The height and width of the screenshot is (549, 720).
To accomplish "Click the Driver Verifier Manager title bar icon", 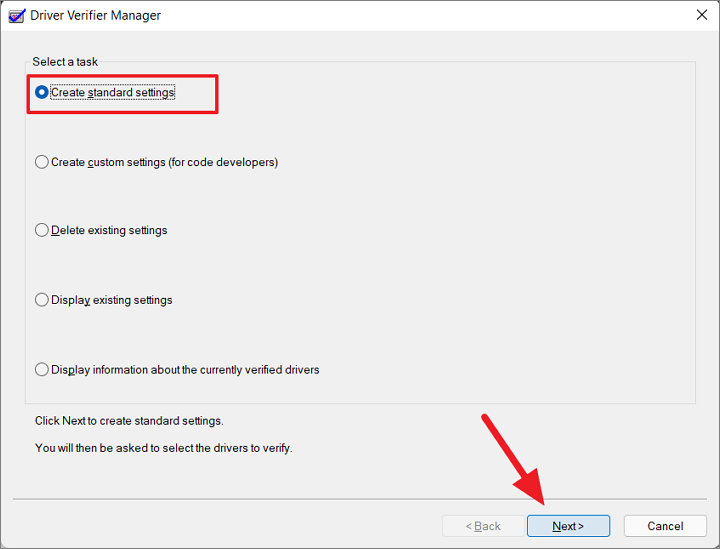I will point(17,16).
